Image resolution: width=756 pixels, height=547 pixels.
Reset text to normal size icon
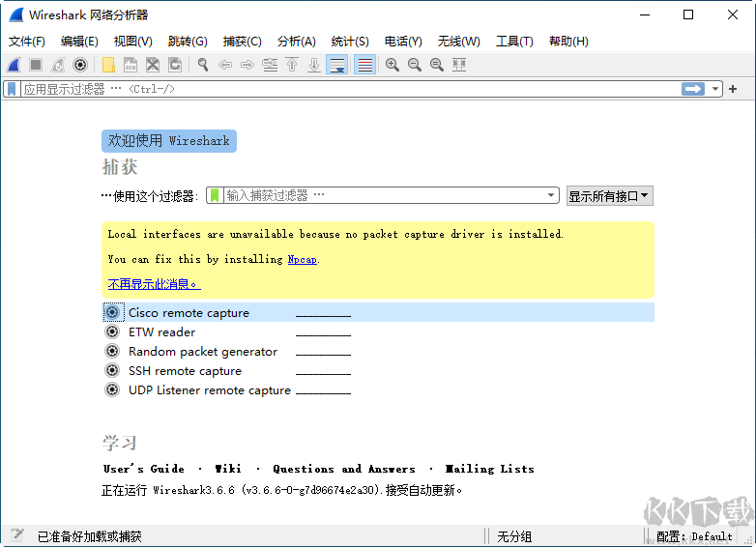pyautogui.click(x=437, y=65)
